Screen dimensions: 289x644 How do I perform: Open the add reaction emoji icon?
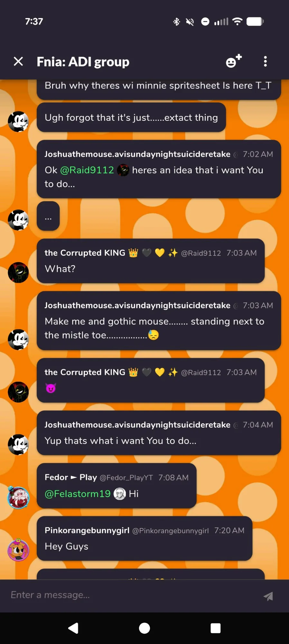[233, 61]
